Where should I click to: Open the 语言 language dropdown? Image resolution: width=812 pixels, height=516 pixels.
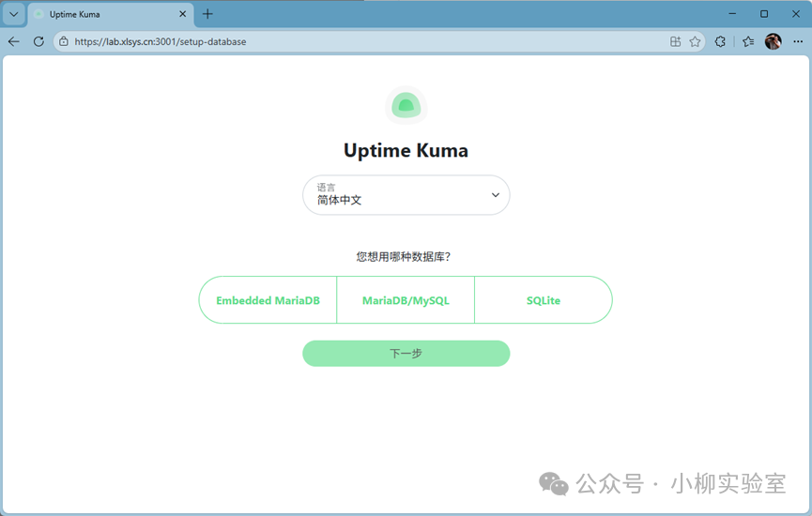(x=406, y=195)
